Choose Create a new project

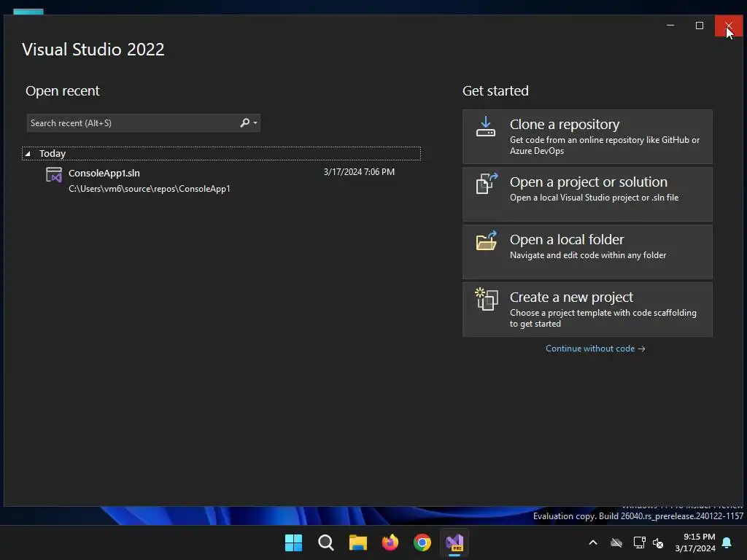click(587, 309)
